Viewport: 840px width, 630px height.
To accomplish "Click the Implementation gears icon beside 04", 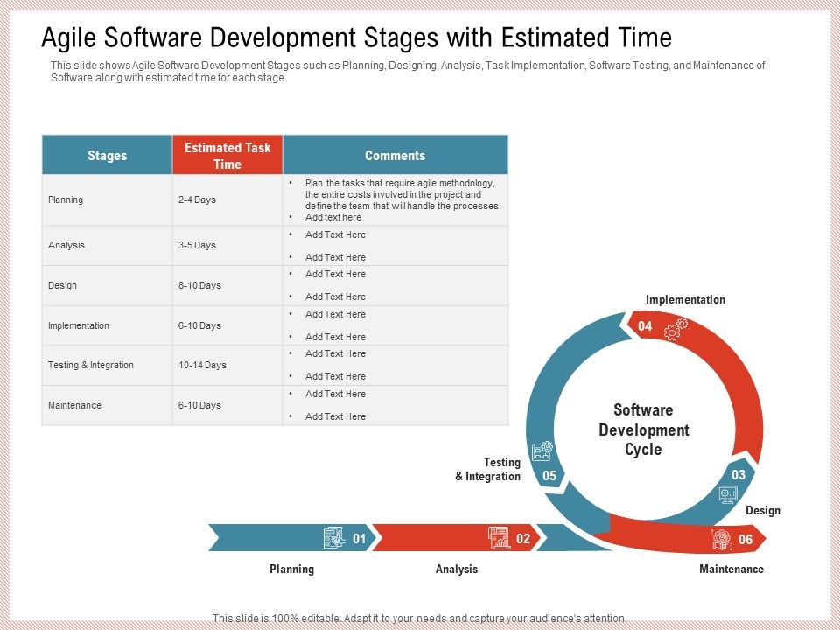I will [x=675, y=329].
